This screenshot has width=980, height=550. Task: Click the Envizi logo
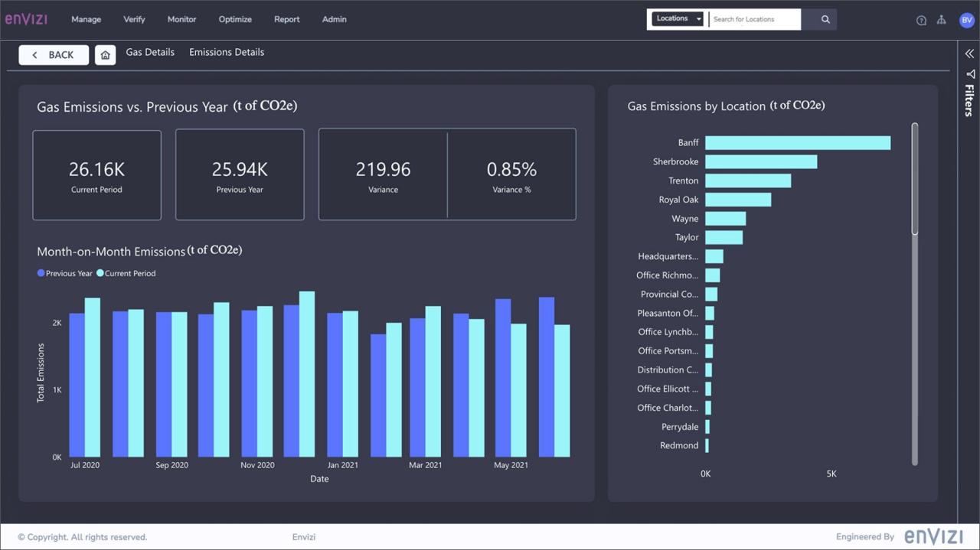coord(26,19)
